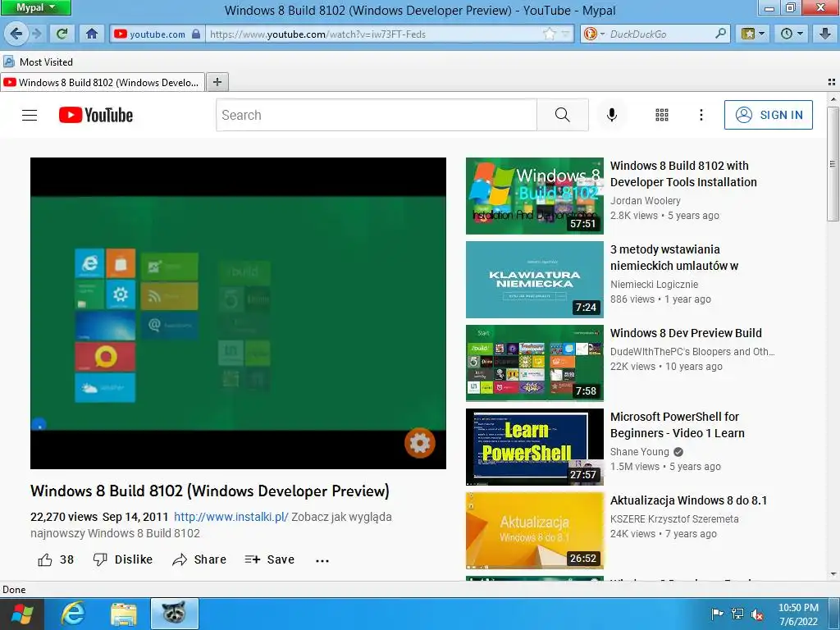Open YouTube hamburger guide menu
The width and height of the screenshot is (840, 630).
tap(30, 115)
